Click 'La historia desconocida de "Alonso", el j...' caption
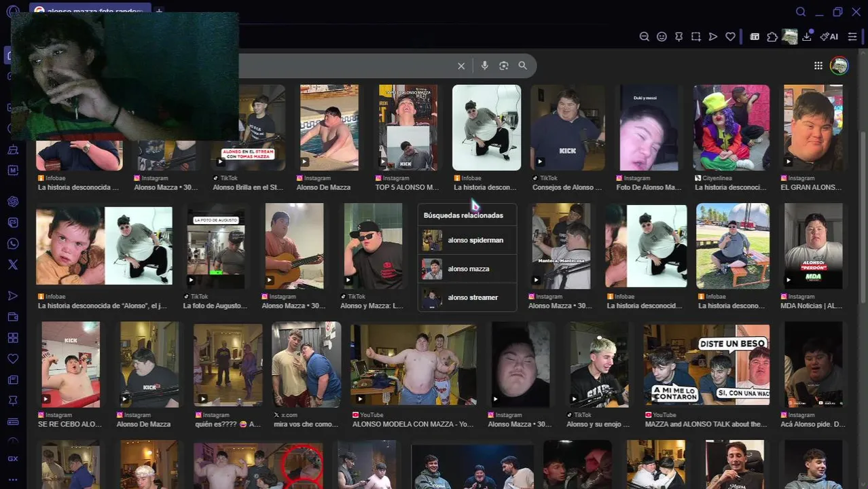The image size is (868, 489). (102, 306)
